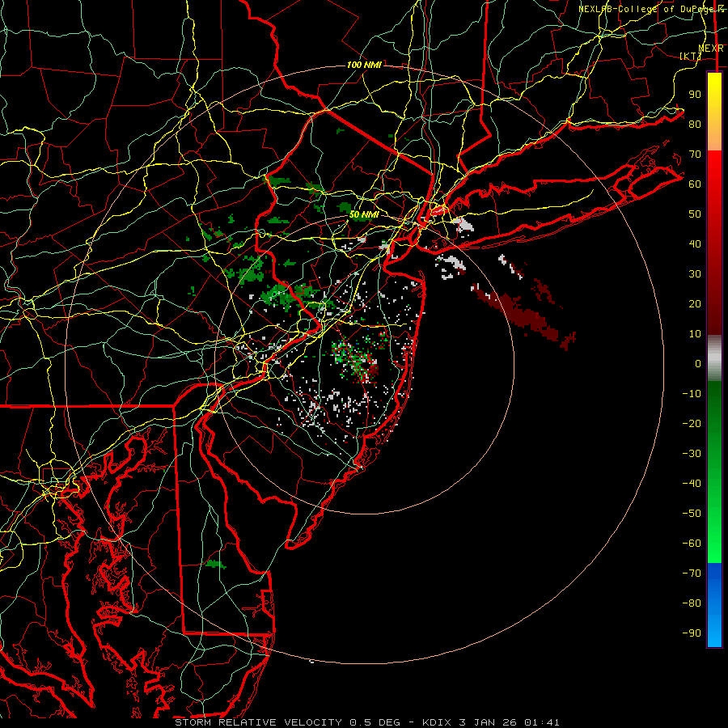Click the "-50" scale value
This screenshot has width=728, height=728.
pyautogui.click(x=692, y=514)
